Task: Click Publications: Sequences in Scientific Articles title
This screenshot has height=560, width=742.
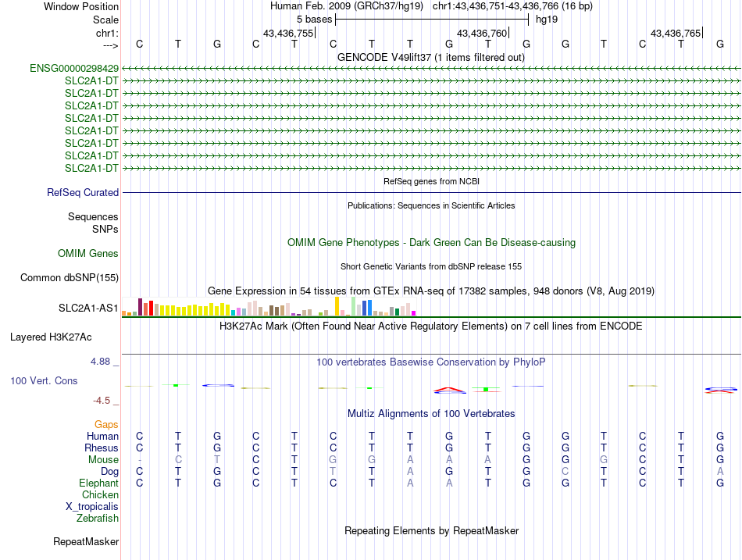Action: [x=431, y=205]
